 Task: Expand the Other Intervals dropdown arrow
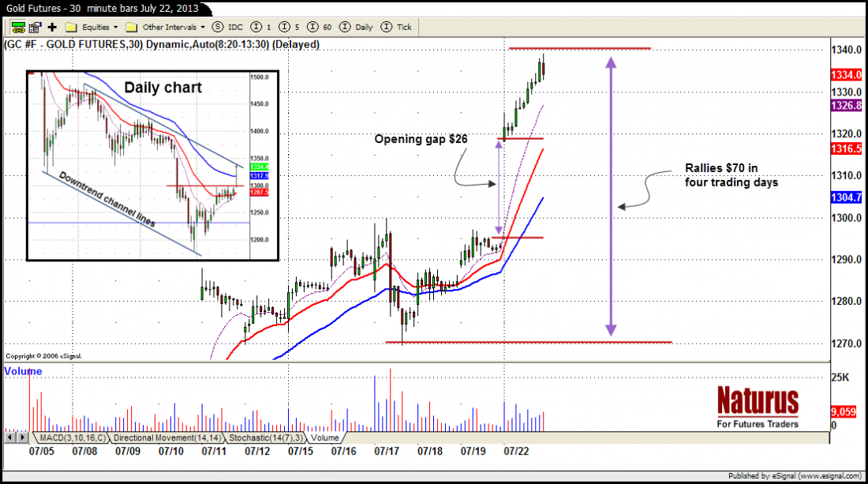[x=203, y=27]
